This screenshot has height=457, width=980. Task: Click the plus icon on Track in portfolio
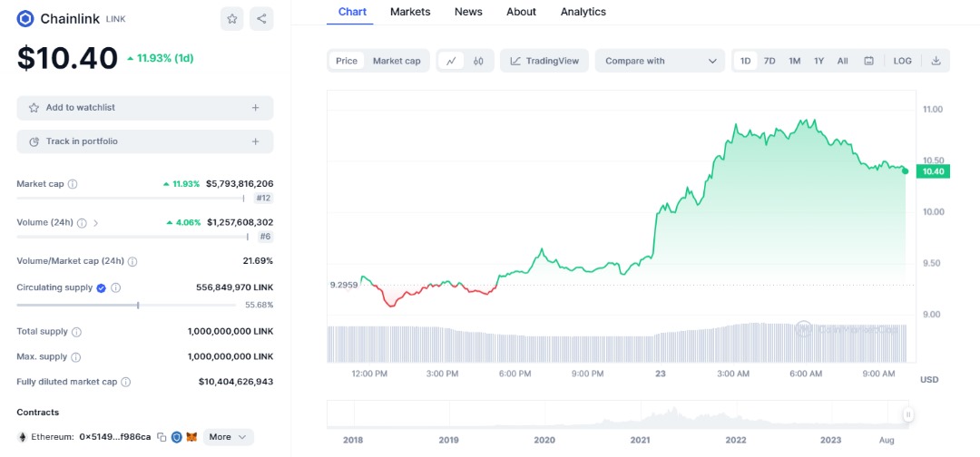click(x=255, y=141)
